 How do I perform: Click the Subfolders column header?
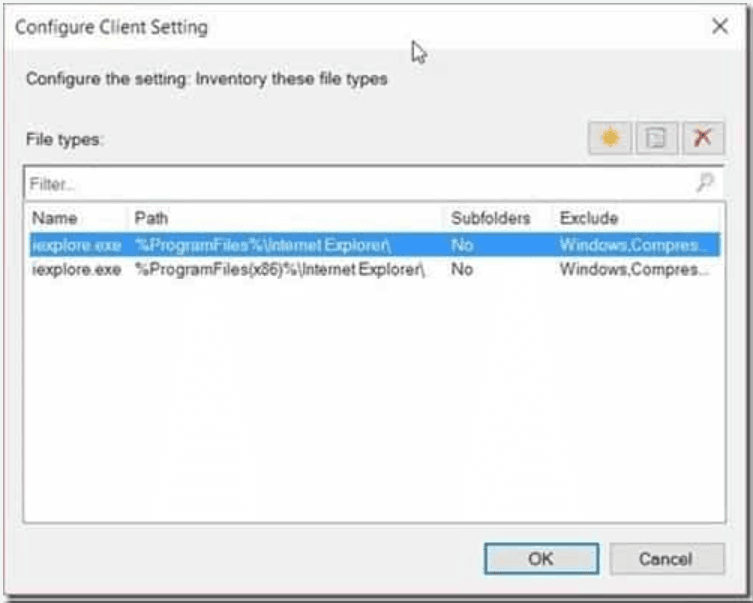pos(490,218)
